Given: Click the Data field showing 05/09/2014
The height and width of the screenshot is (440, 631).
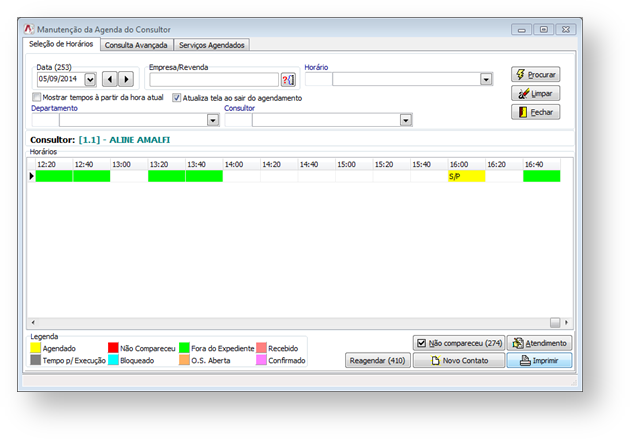Looking at the screenshot, I should (x=60, y=79).
